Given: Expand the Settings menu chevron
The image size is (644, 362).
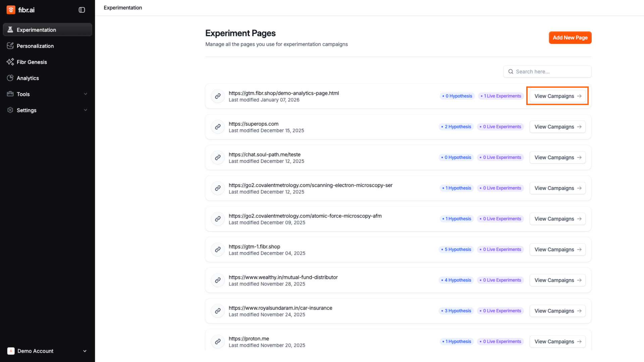Looking at the screenshot, I should [x=85, y=110].
